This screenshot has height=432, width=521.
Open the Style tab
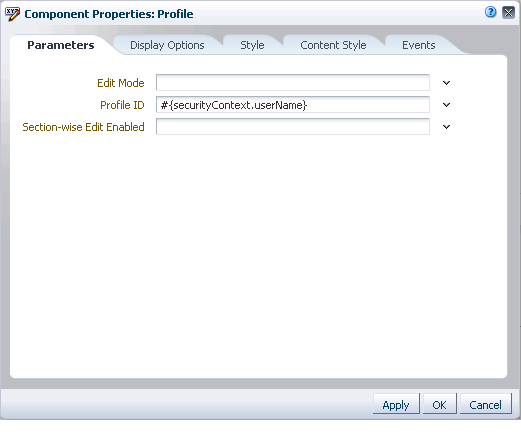coord(252,45)
